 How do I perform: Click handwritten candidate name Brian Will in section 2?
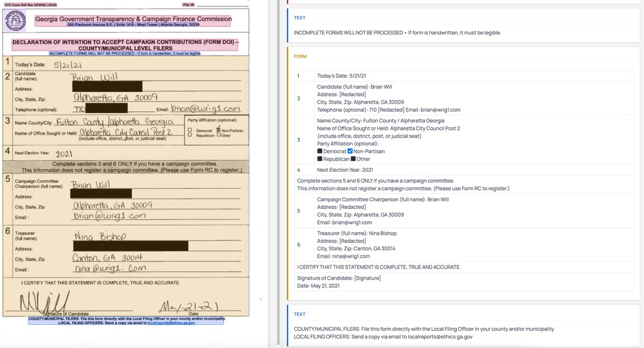click(x=94, y=77)
